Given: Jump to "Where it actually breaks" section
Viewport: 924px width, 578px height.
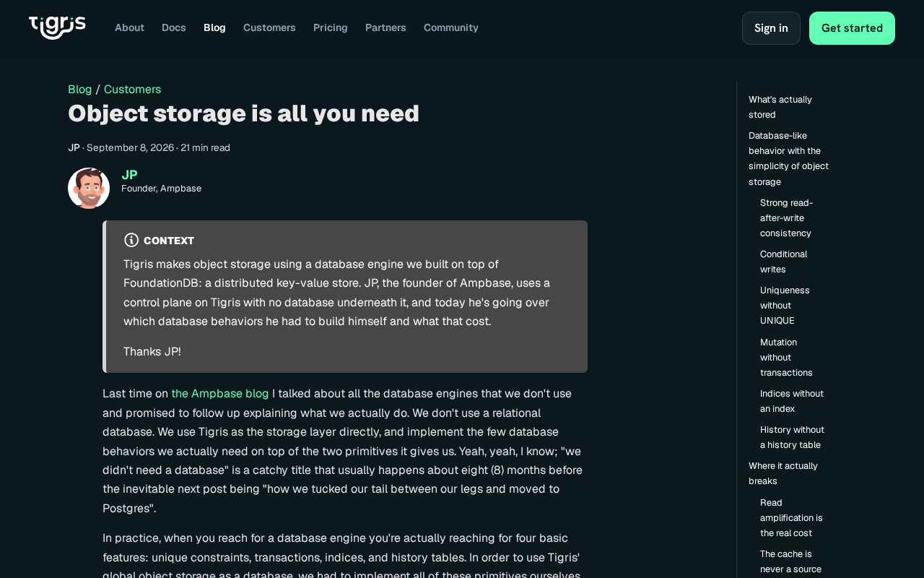Looking at the screenshot, I should [x=783, y=473].
